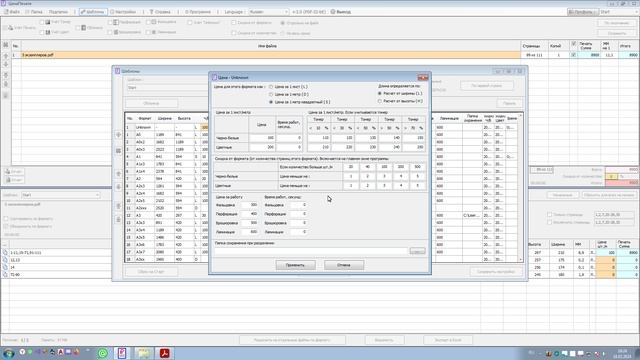
Task: Click 'Разделить на отдельные файлы по формату' button
Action: pos(292,340)
